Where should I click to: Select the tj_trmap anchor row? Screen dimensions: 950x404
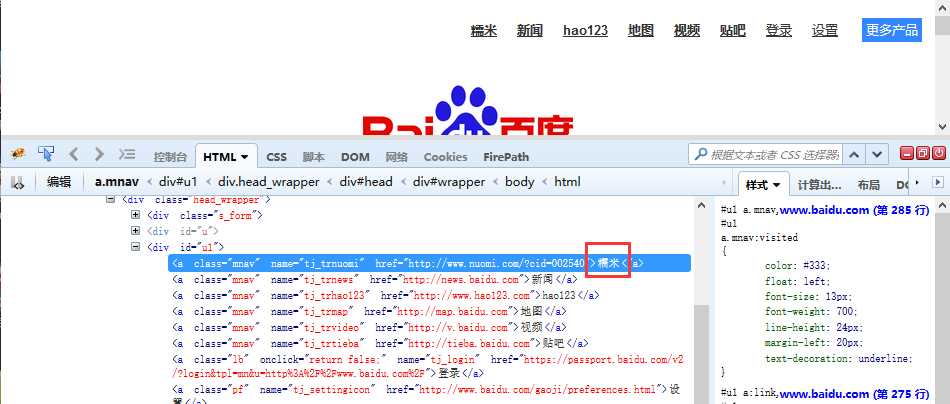[370, 311]
